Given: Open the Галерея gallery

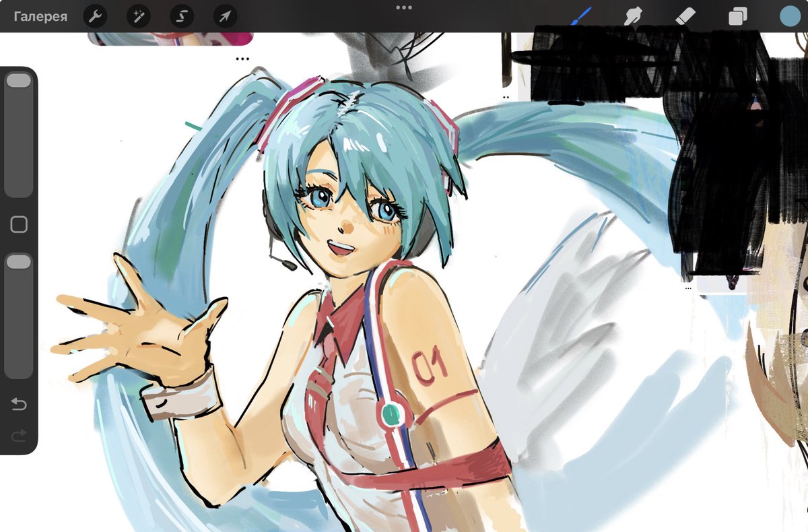Looking at the screenshot, I should pos(40,16).
